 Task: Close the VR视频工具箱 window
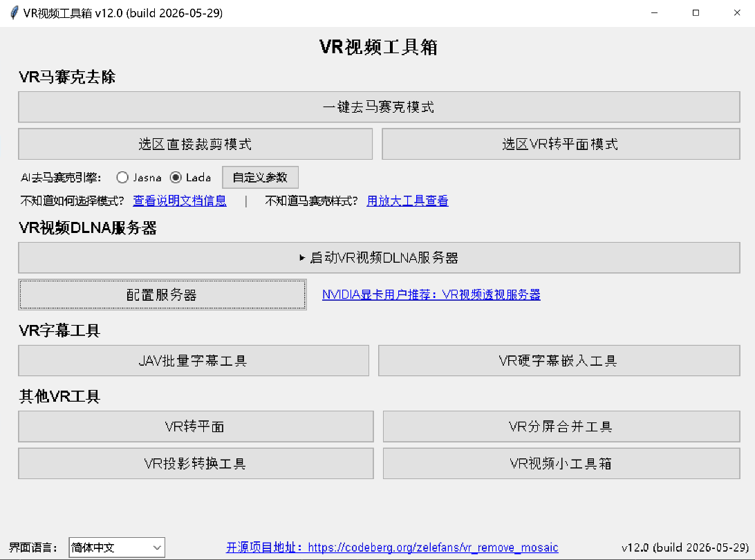[x=737, y=13]
